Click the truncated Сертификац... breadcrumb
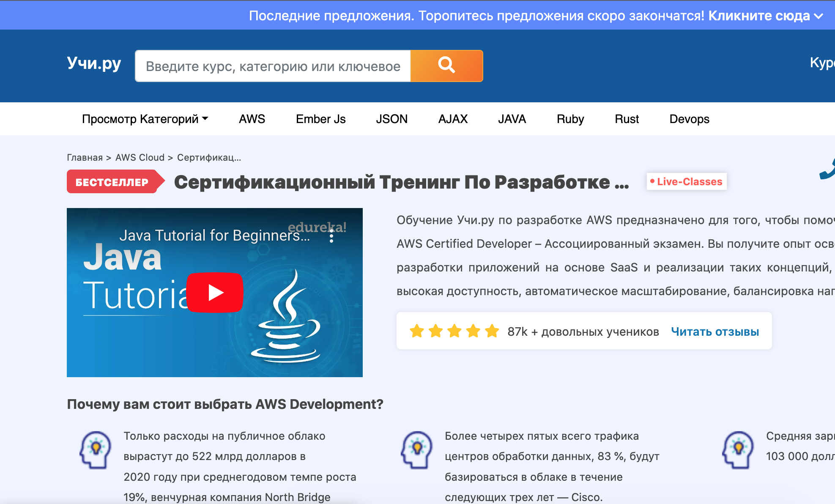The height and width of the screenshot is (504, 835). [209, 157]
